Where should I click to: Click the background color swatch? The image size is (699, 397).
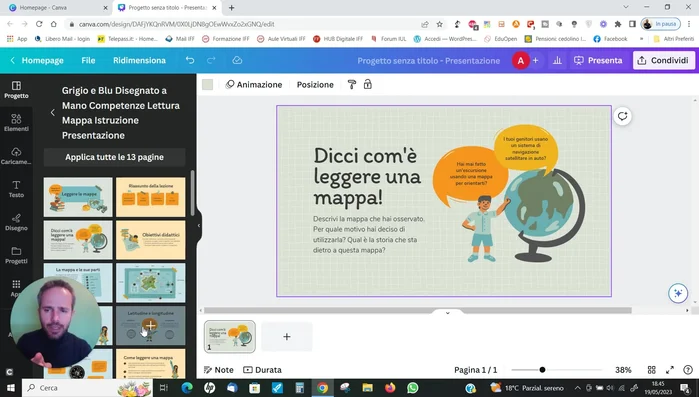coord(207,84)
